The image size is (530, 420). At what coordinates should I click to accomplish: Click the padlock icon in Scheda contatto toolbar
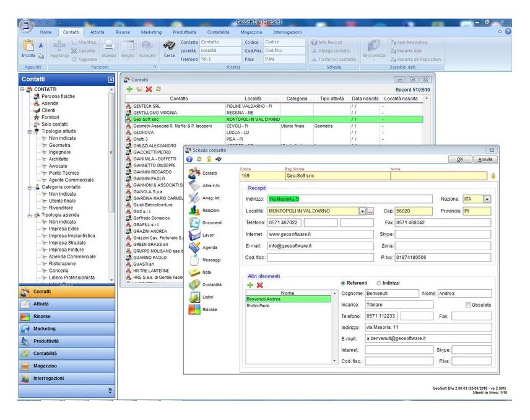coord(209,159)
